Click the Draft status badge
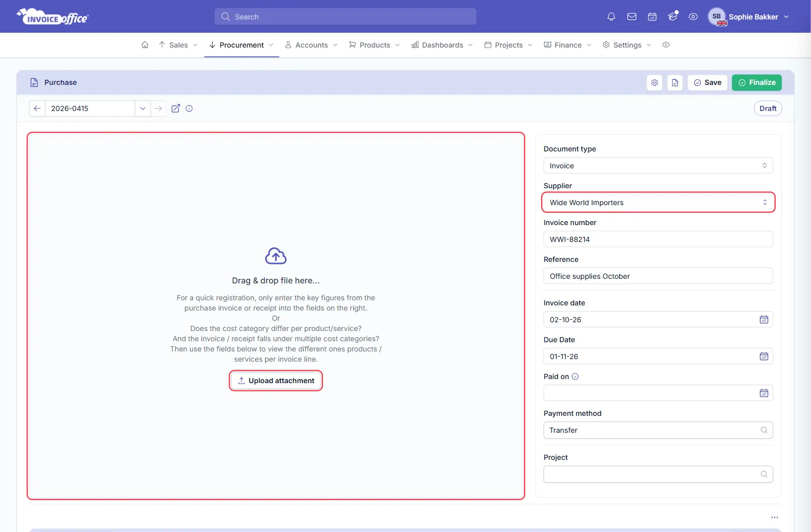Screen dimensions: 811x532 pyautogui.click(x=768, y=108)
